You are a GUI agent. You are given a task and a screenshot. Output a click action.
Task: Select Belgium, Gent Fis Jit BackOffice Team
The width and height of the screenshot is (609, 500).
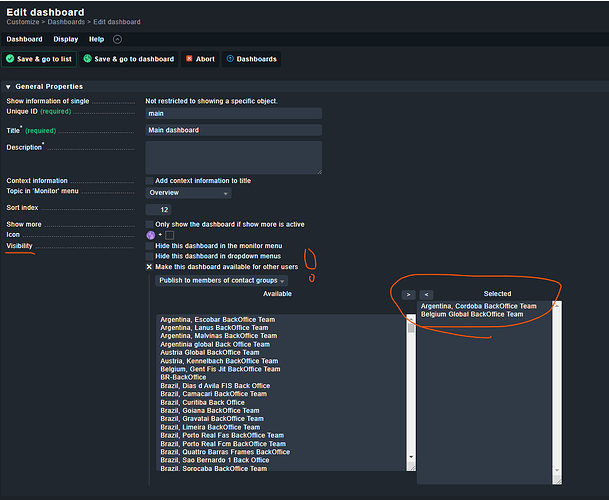tap(220, 369)
